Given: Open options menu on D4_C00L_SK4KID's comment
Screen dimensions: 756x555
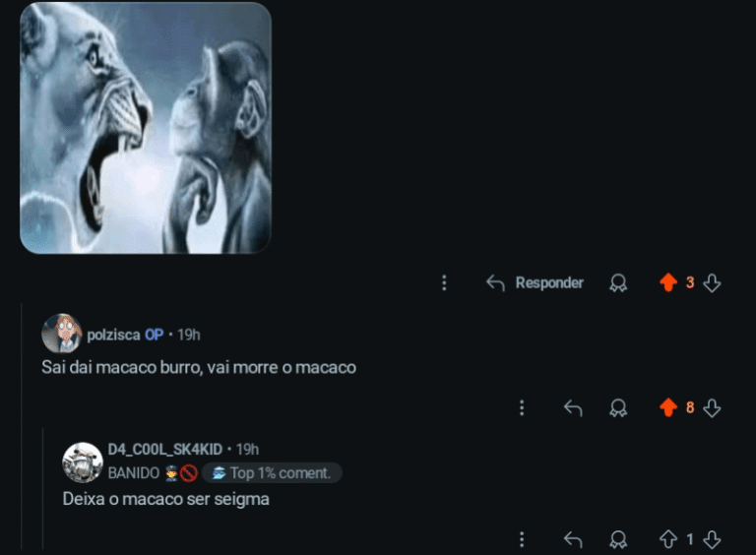Looking at the screenshot, I should pyautogui.click(x=521, y=539).
